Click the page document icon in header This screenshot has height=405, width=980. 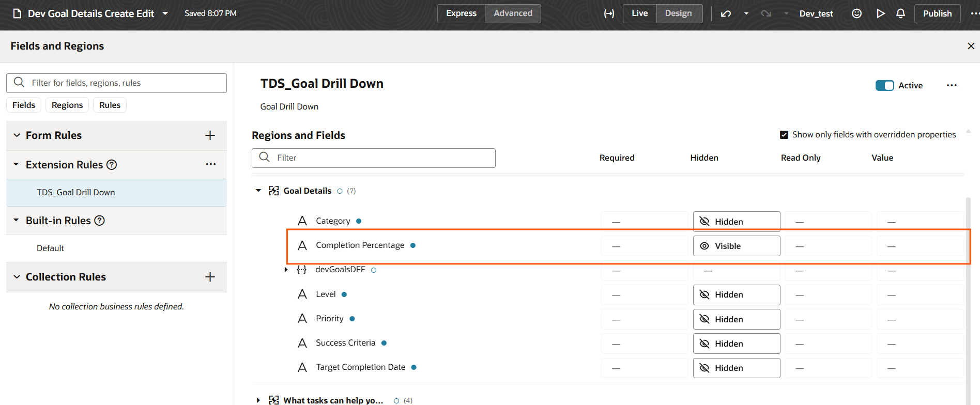tap(17, 13)
